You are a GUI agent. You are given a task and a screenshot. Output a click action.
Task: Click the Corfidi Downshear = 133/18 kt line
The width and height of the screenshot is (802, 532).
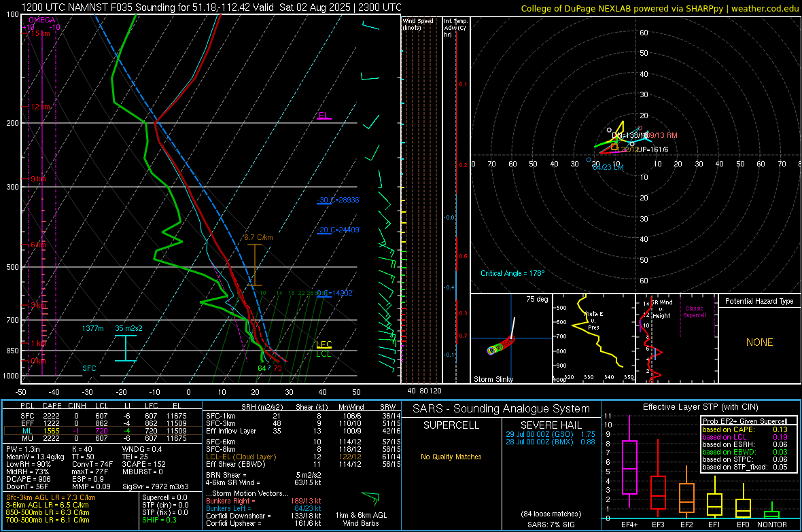tap(264, 516)
